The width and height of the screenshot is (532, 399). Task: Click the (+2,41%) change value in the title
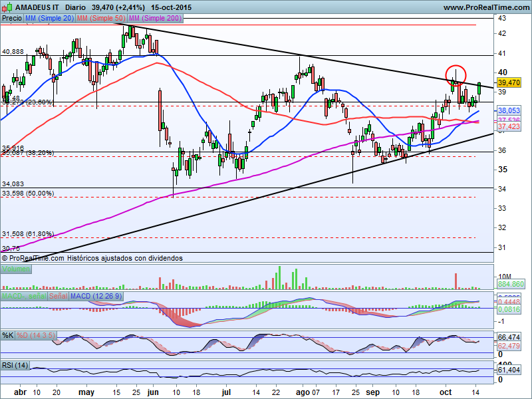click(x=130, y=7)
